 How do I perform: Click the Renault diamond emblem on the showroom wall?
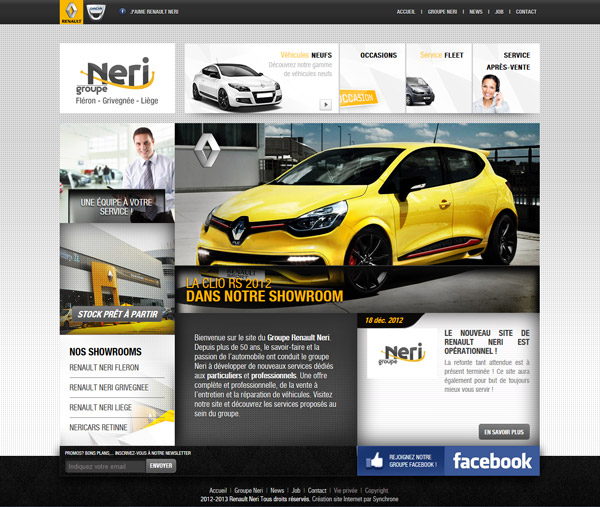207,150
